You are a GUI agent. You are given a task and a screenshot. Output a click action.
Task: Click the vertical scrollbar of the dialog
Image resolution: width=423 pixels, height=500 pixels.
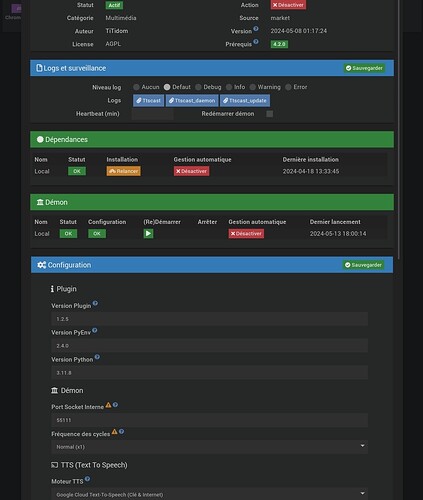[399, 129]
